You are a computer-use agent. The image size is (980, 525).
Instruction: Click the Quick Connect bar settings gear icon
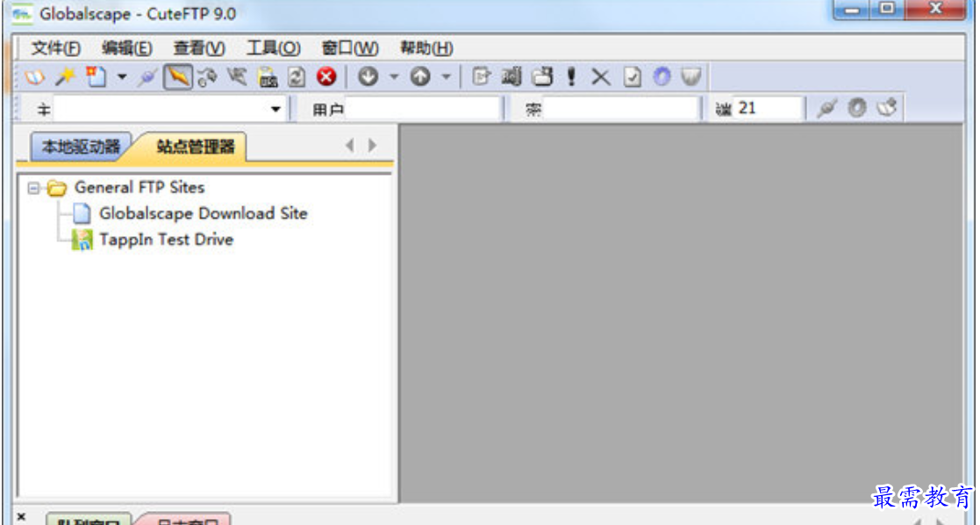(857, 108)
